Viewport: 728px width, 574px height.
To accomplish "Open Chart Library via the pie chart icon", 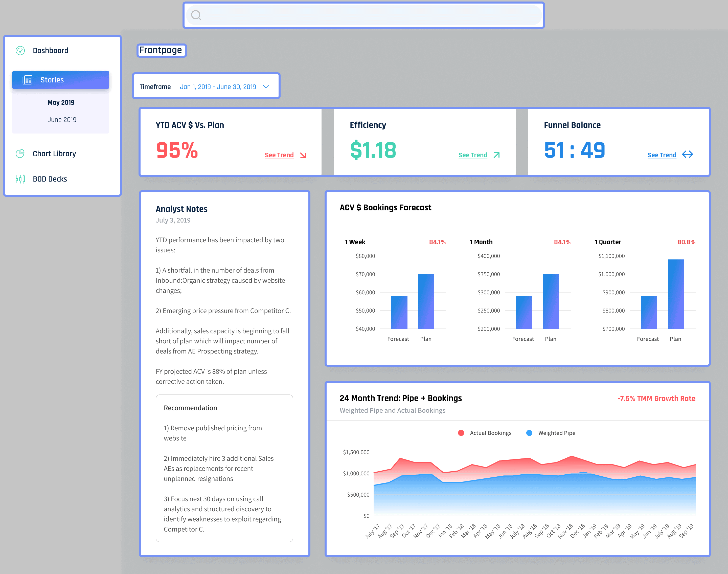I will tap(20, 153).
